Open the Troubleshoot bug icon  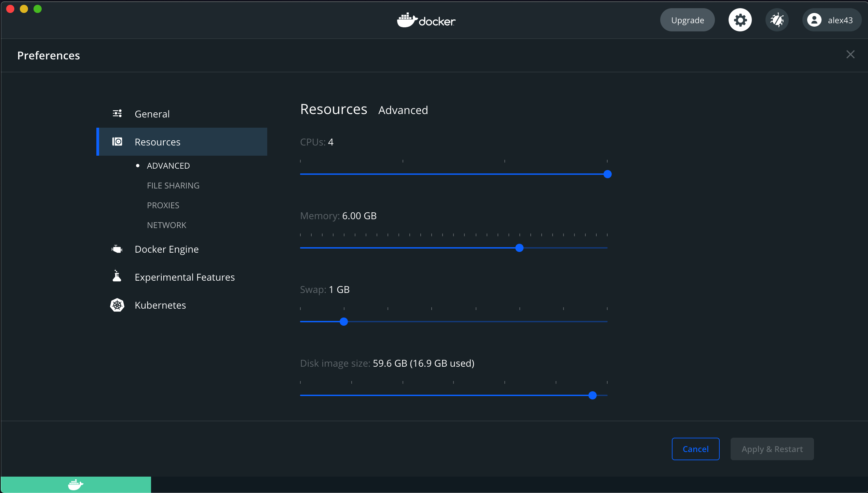coord(777,20)
